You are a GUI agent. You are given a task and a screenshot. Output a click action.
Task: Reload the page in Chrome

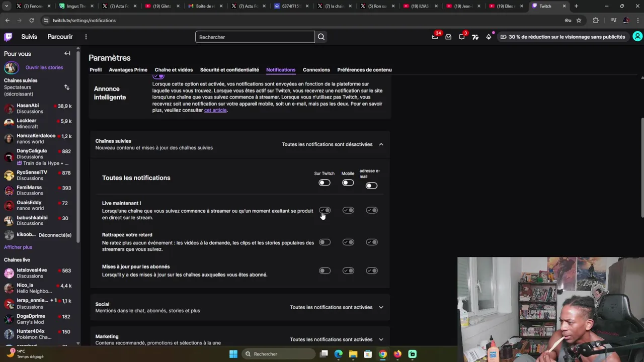31,20
